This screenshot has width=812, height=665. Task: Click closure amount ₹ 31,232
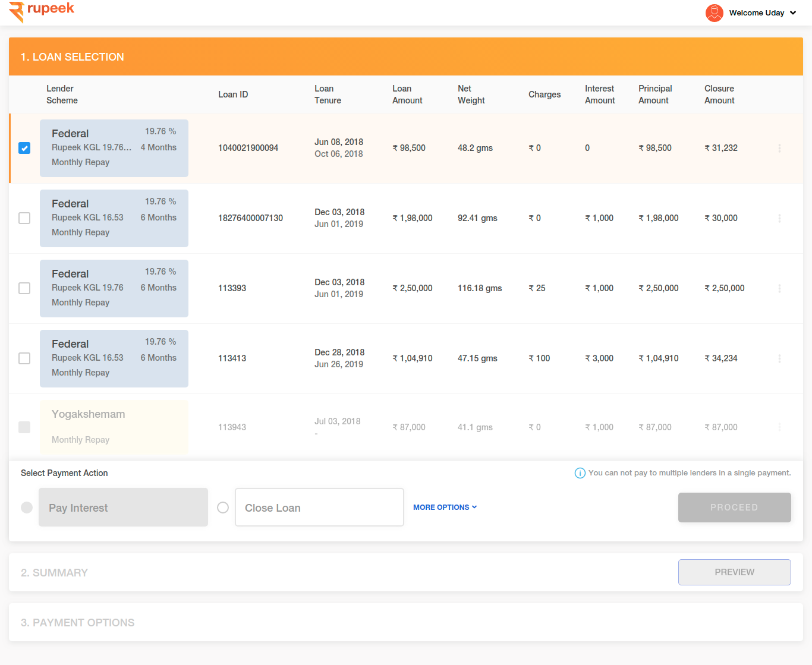pos(721,148)
